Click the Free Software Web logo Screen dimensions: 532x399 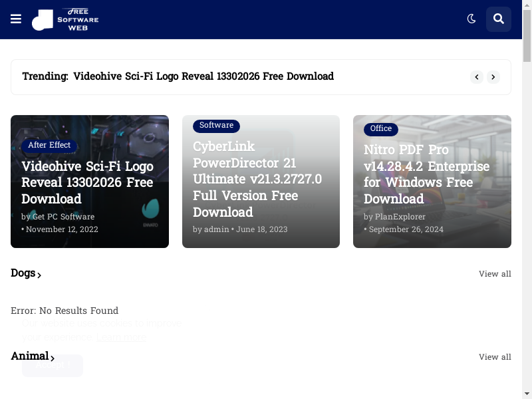pyautogui.click(x=65, y=19)
